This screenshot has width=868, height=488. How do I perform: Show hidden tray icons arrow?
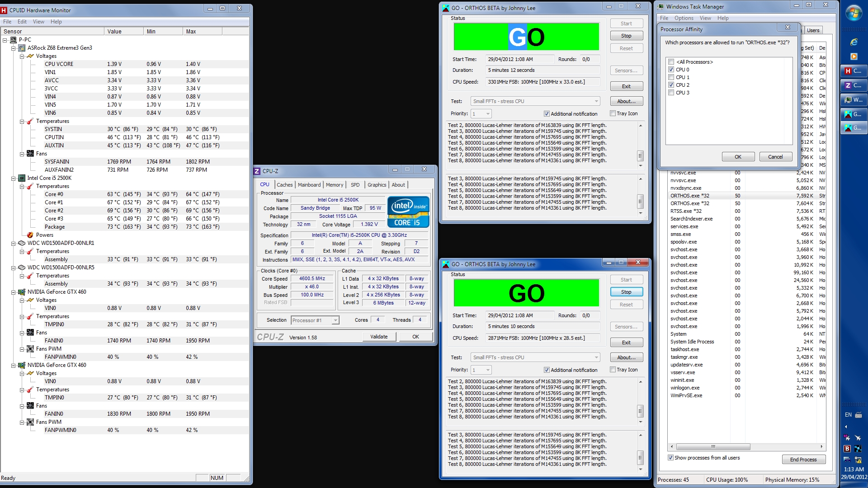point(846,427)
